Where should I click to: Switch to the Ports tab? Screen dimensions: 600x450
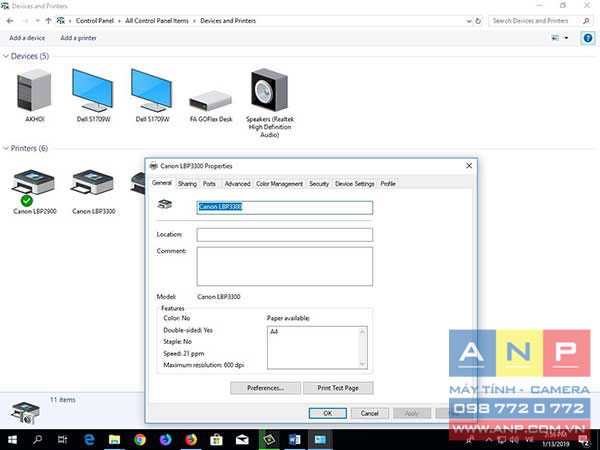209,184
